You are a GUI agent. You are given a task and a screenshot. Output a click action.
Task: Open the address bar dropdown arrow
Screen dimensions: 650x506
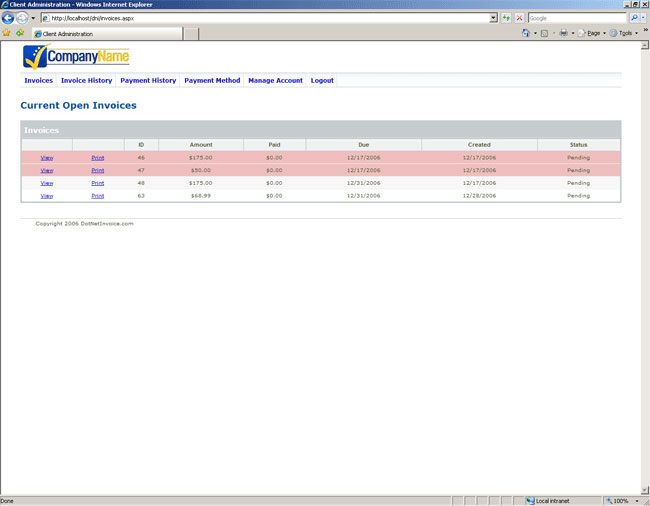point(493,18)
